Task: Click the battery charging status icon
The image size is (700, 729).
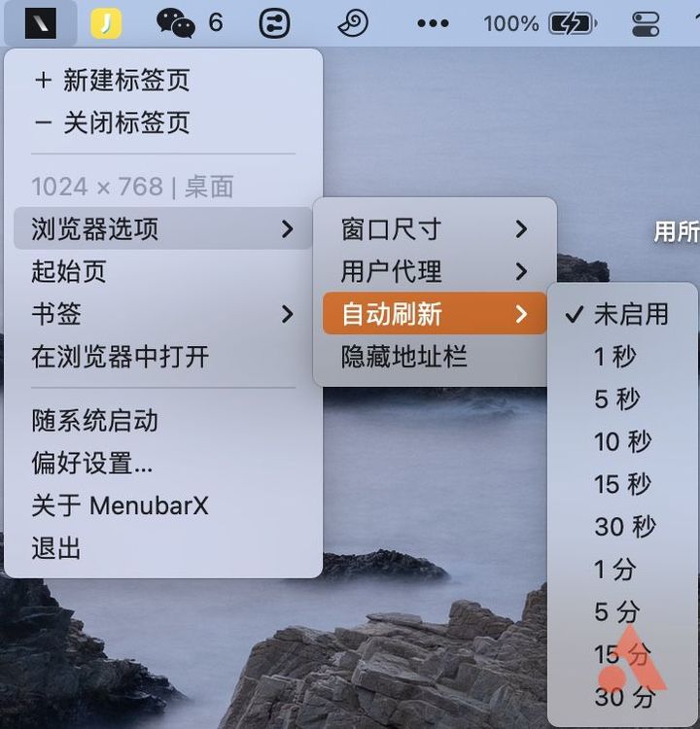Action: [x=573, y=23]
